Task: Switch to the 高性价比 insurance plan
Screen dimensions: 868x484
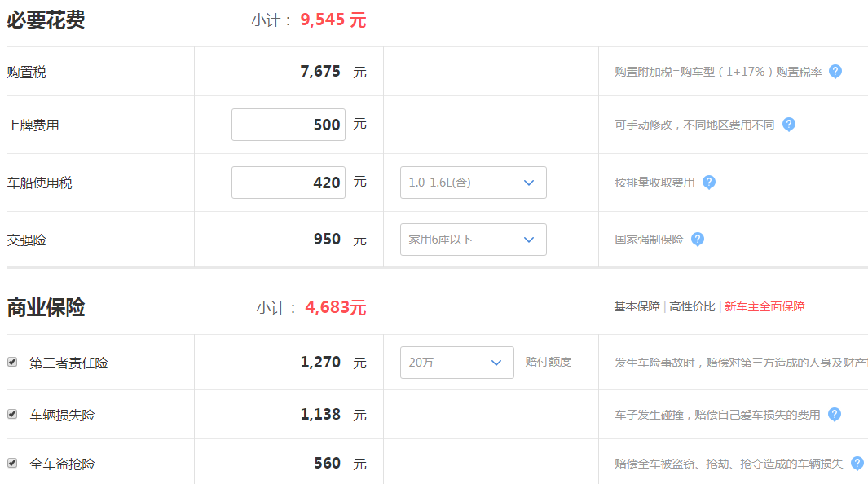Action: [692, 306]
